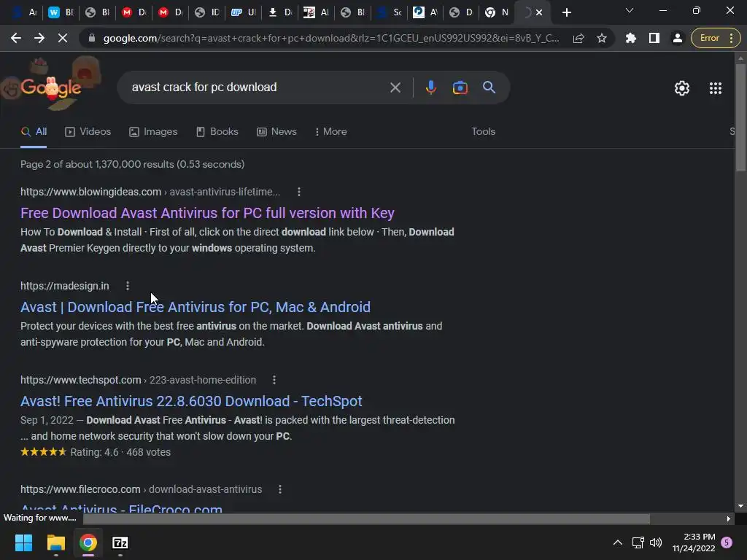Select the All results tab
Screen dimensions: 747x560
click(x=34, y=132)
